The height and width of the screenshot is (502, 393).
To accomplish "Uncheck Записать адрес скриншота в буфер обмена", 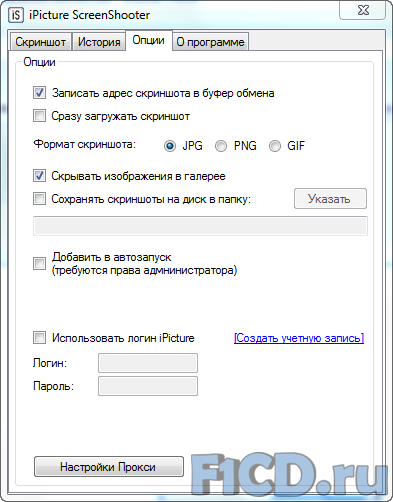I will point(39,93).
